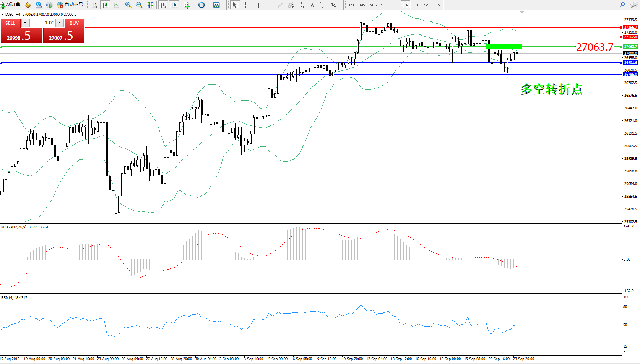Pick the trendline drawing tool

click(280, 5)
